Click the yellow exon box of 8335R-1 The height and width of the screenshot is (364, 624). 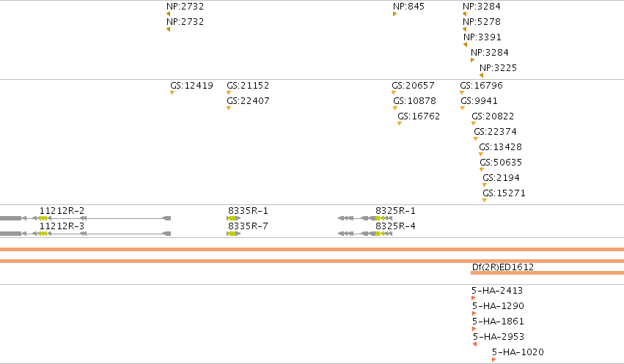pyautogui.click(x=232, y=218)
